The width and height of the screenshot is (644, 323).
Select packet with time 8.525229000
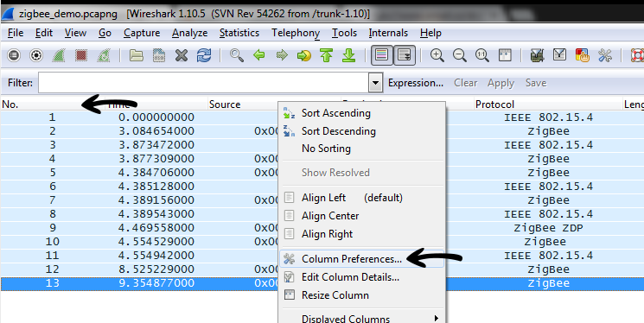[322, 269]
